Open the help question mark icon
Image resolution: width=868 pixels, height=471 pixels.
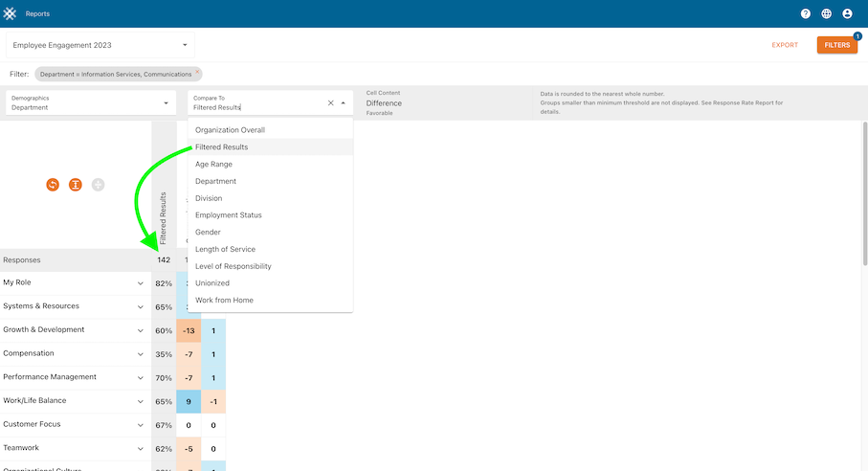pos(806,14)
